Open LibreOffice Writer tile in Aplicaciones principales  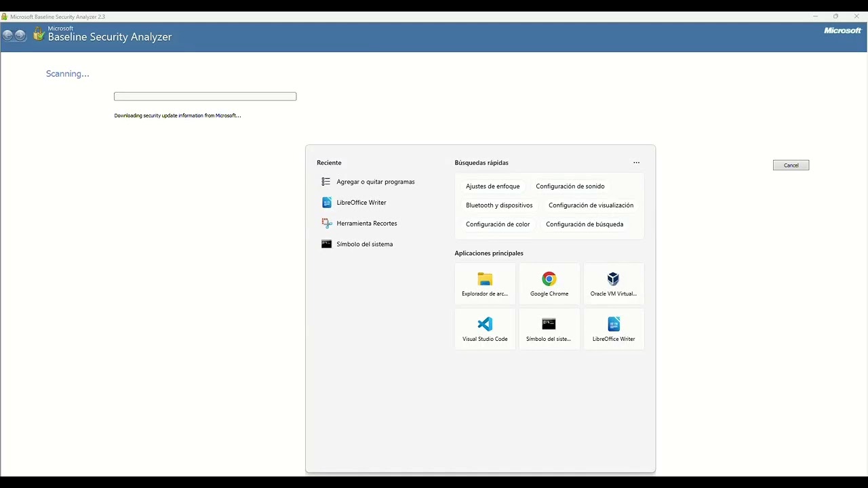614,329
